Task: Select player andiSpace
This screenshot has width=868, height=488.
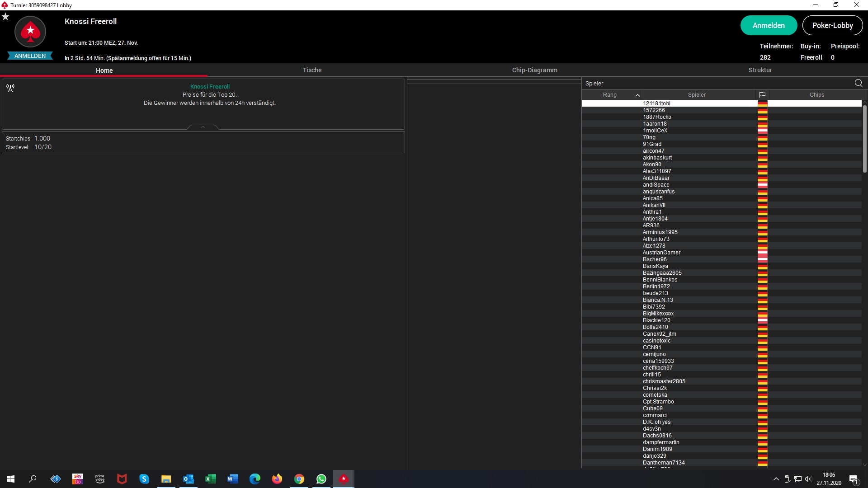Action: tap(722, 185)
